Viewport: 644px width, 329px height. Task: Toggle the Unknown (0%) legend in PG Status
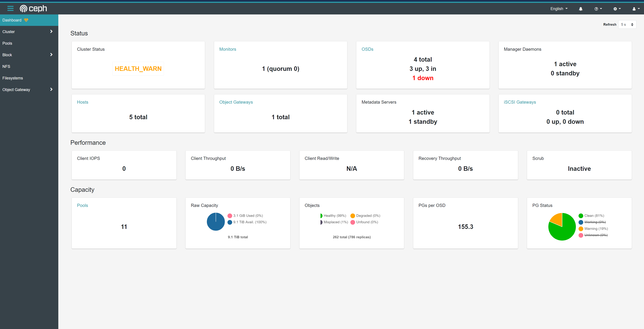pyautogui.click(x=595, y=235)
